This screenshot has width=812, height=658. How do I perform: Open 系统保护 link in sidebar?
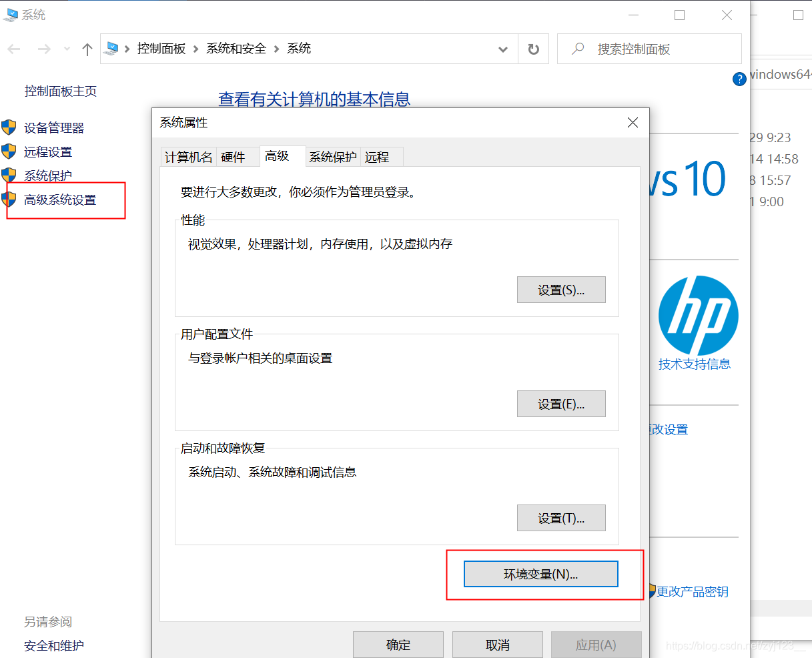pyautogui.click(x=48, y=176)
